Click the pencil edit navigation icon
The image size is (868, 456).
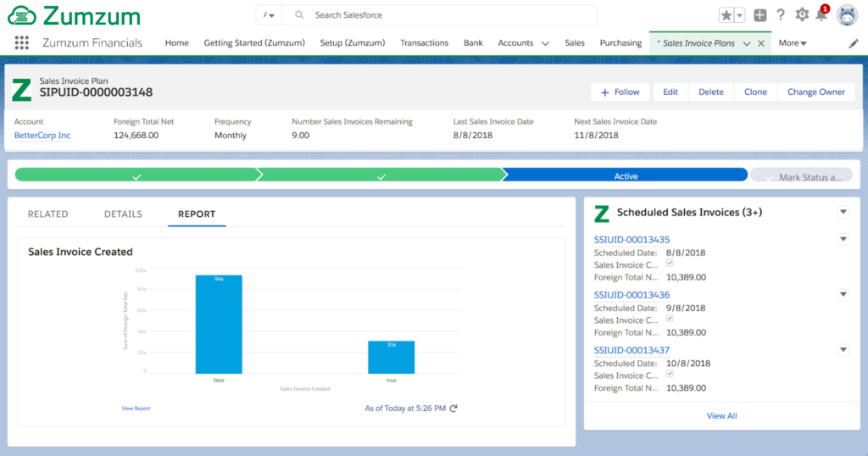854,43
